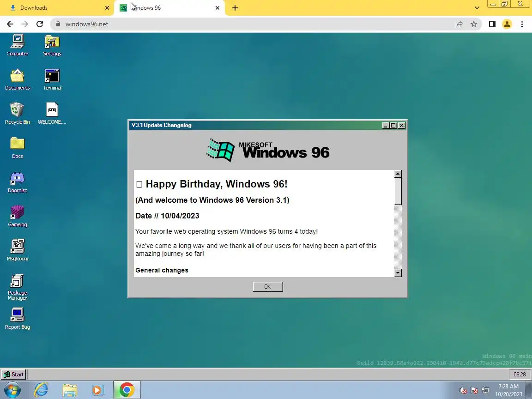Toggle the browser side panel
This screenshot has width=532, height=399.
[492, 24]
